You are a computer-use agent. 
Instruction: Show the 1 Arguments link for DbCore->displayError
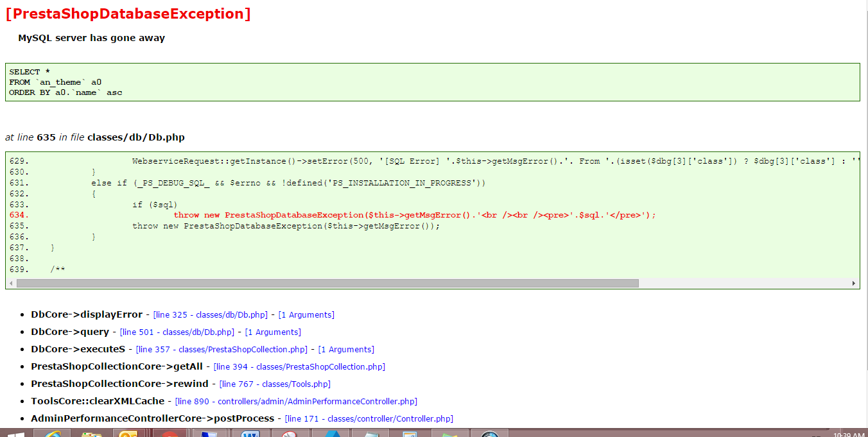click(306, 315)
